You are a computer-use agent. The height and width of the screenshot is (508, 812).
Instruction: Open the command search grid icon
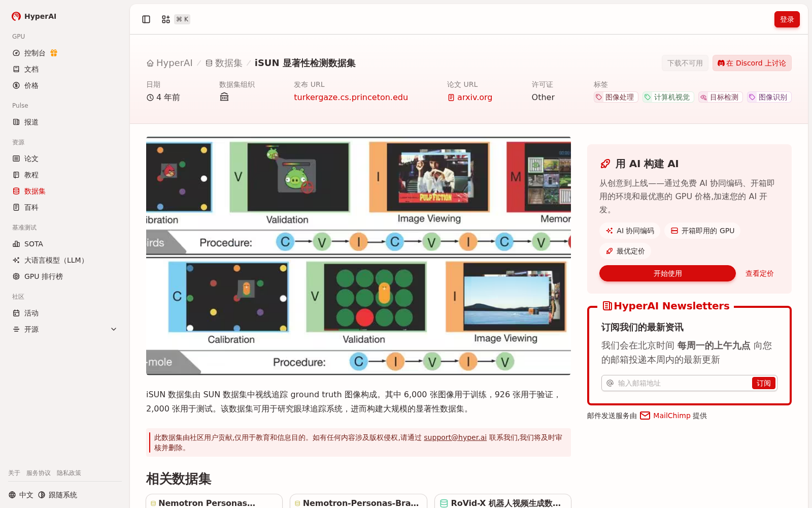[x=165, y=19]
